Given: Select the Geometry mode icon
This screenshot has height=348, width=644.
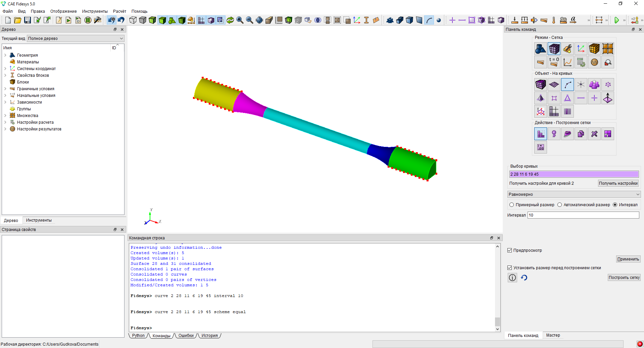Looking at the screenshot, I should click(x=541, y=49).
